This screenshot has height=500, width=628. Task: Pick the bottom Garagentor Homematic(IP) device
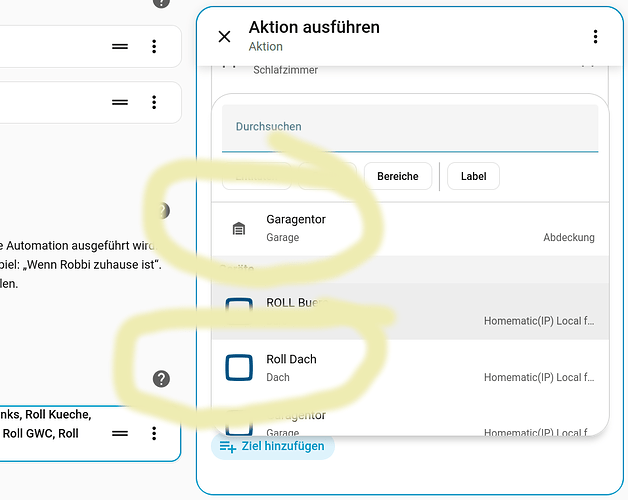point(410,423)
